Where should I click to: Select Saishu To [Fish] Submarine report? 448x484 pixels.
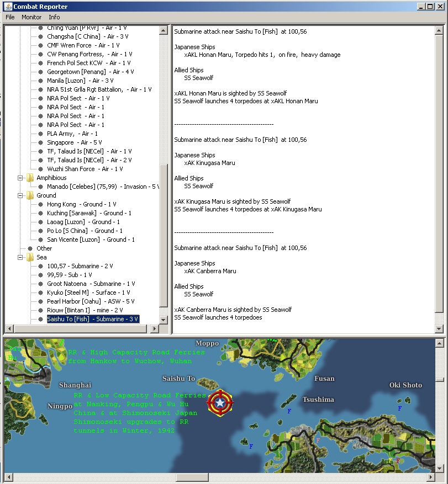tap(93, 319)
